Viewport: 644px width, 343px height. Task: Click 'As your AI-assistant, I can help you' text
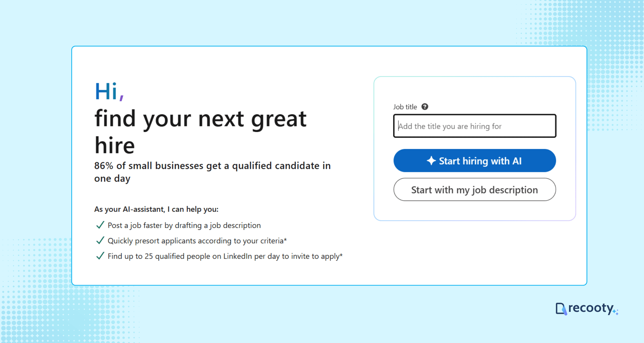click(156, 209)
